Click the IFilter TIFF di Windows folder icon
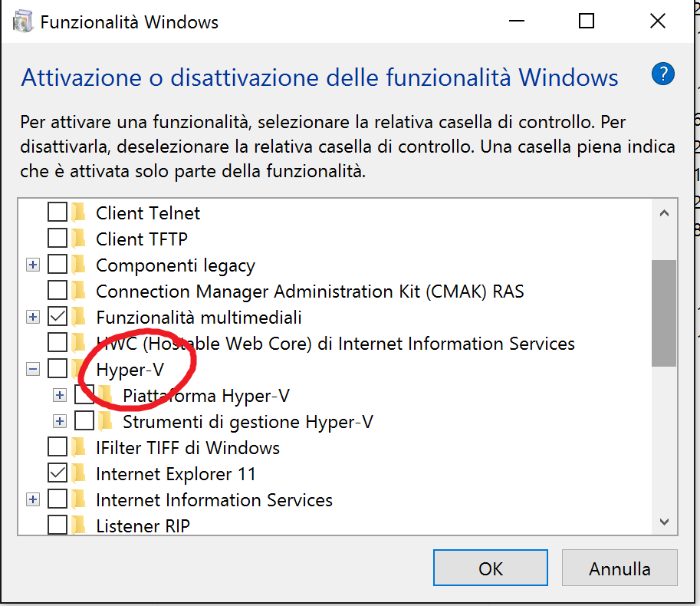 click(79, 447)
